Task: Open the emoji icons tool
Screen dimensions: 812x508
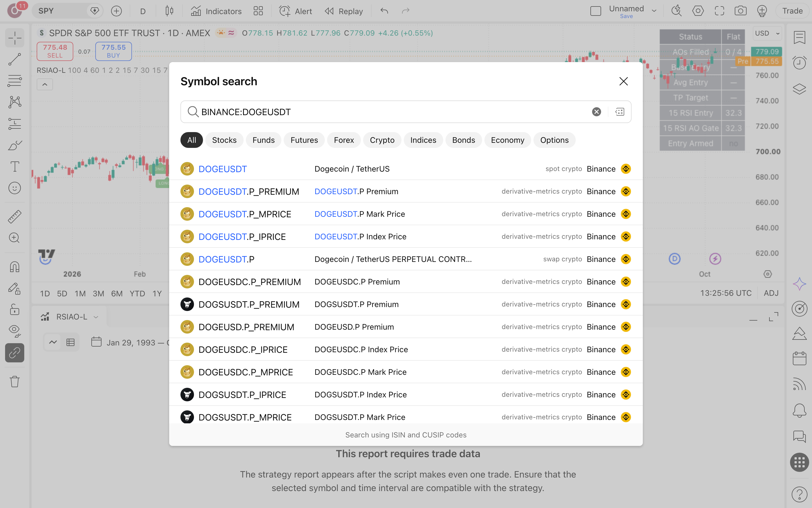Action: [15, 188]
